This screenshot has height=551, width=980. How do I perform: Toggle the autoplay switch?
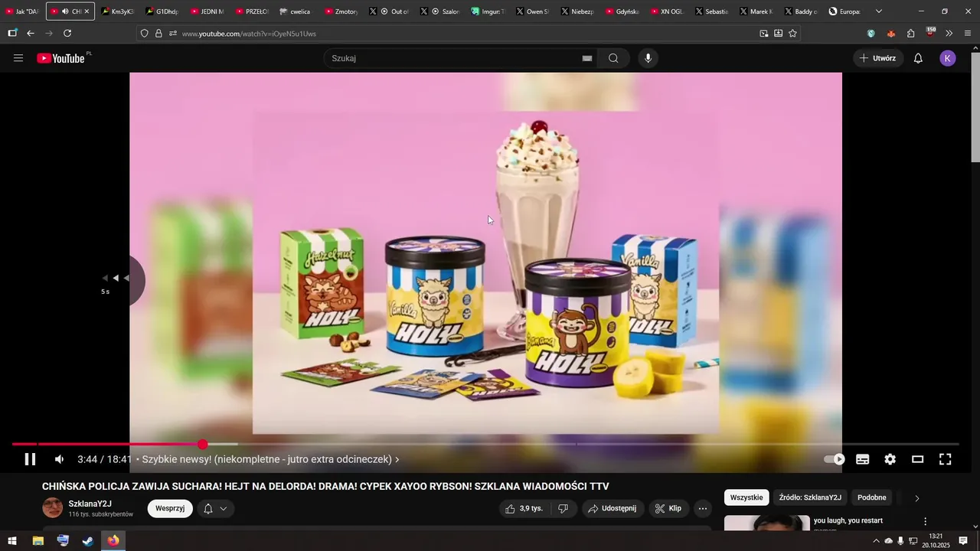835,459
